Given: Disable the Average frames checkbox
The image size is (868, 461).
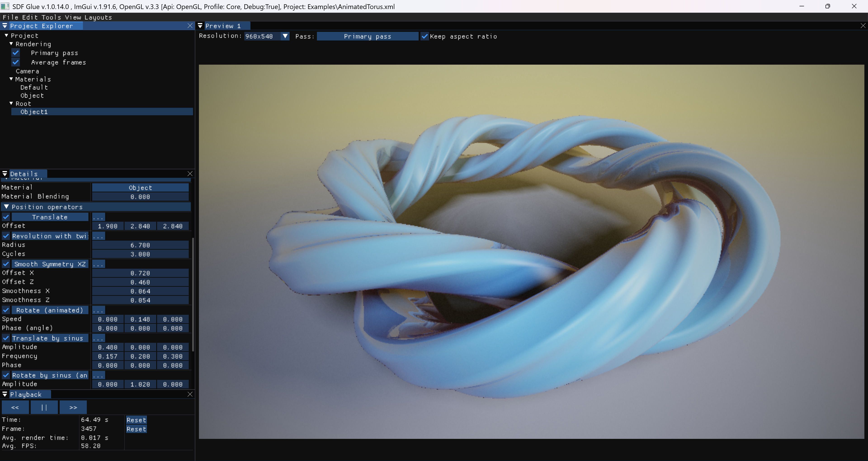Looking at the screenshot, I should pos(16,62).
